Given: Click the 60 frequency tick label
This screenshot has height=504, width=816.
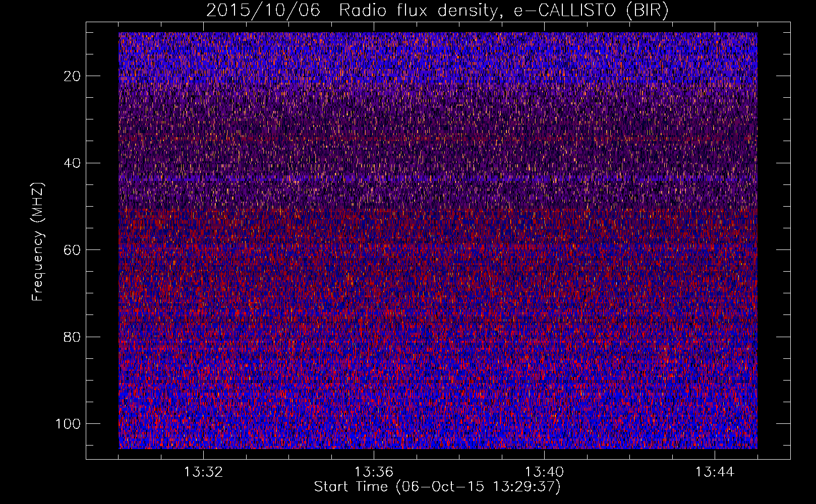Looking at the screenshot, I should pyautogui.click(x=73, y=250).
